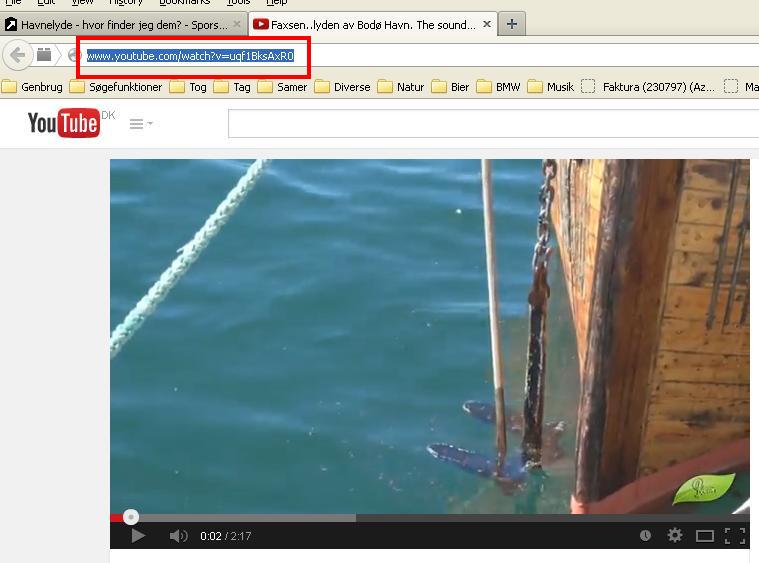
Task: Click the site identity globe icon
Action: click(73, 56)
